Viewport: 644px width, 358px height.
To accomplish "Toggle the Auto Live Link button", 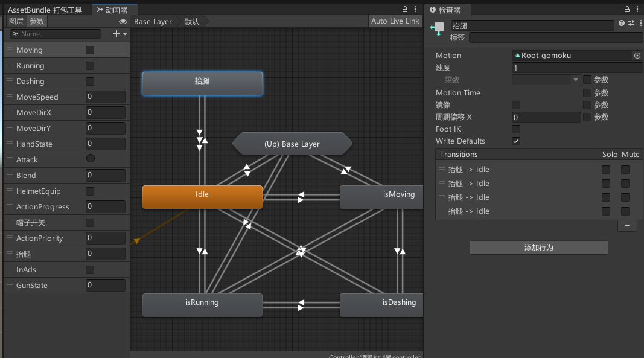I will [395, 21].
